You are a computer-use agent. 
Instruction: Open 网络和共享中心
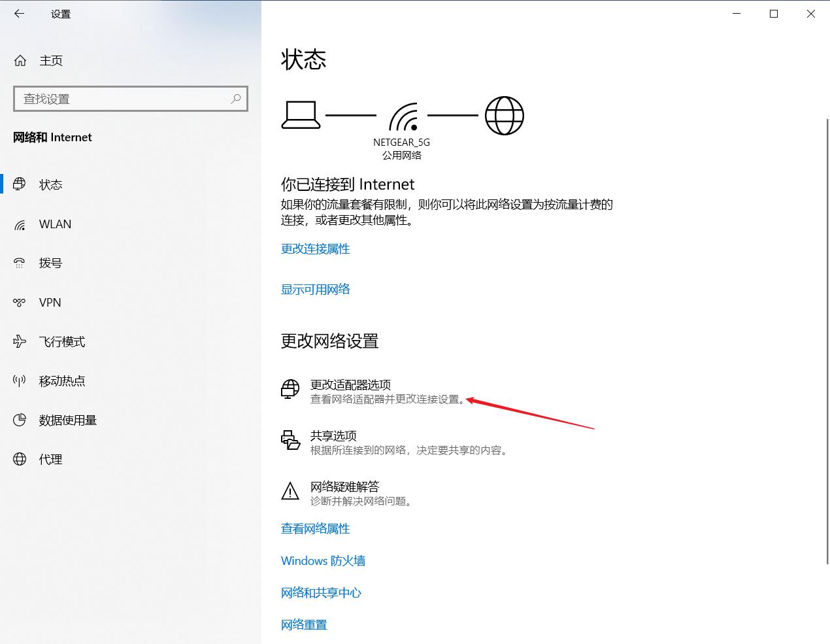point(321,592)
